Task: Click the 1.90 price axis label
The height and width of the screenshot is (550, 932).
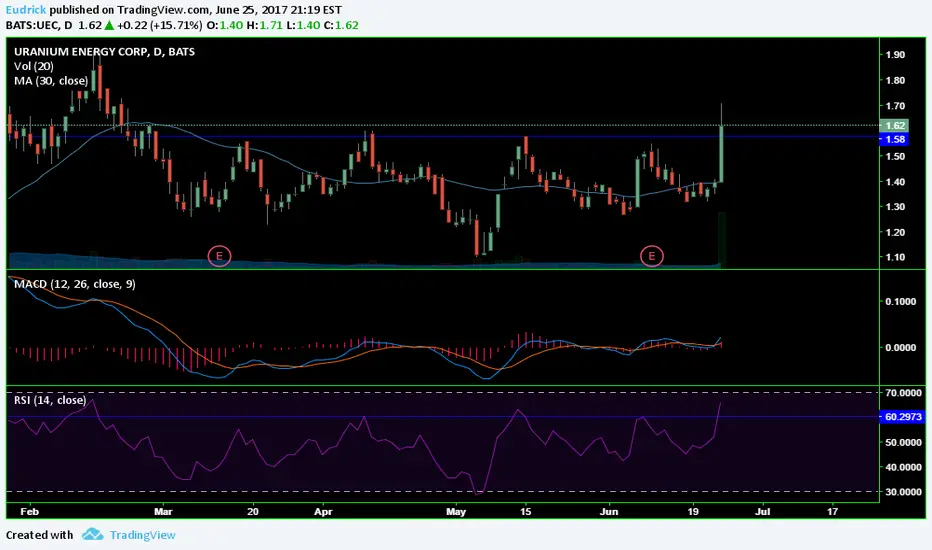Action: (895, 55)
